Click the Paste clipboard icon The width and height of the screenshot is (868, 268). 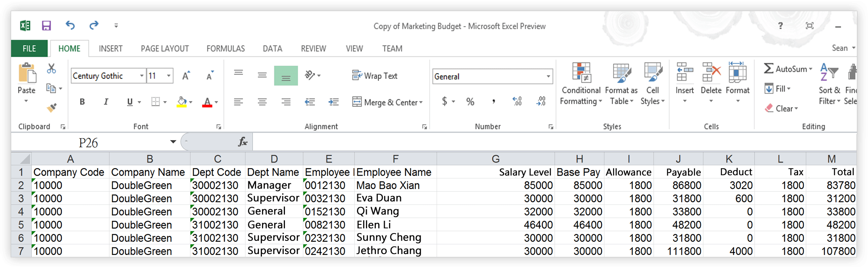(27, 74)
